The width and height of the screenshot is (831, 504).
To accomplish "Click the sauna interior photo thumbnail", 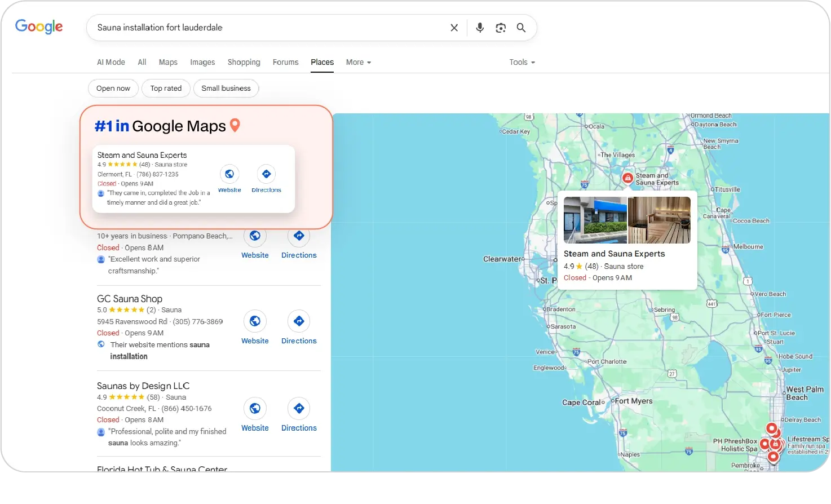I will (659, 220).
